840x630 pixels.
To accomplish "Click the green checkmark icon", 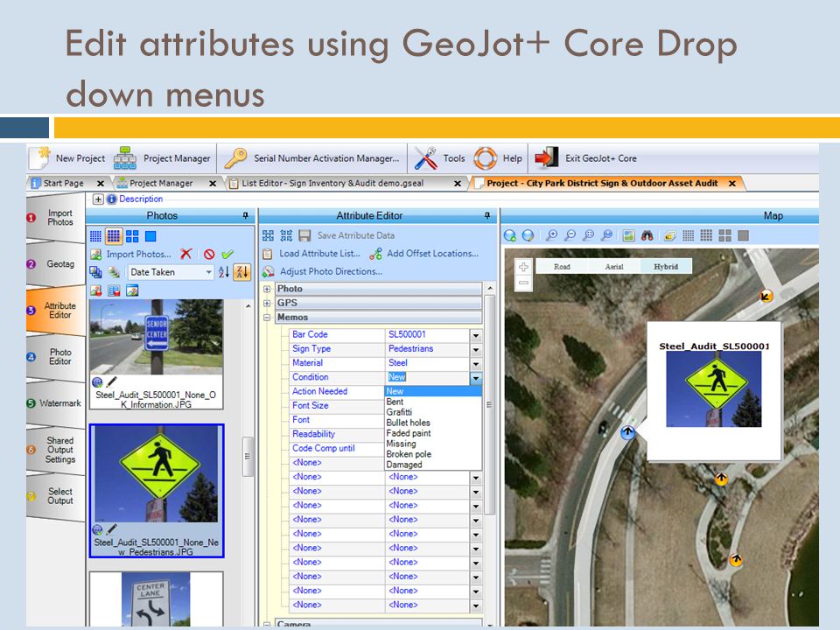I will [227, 255].
